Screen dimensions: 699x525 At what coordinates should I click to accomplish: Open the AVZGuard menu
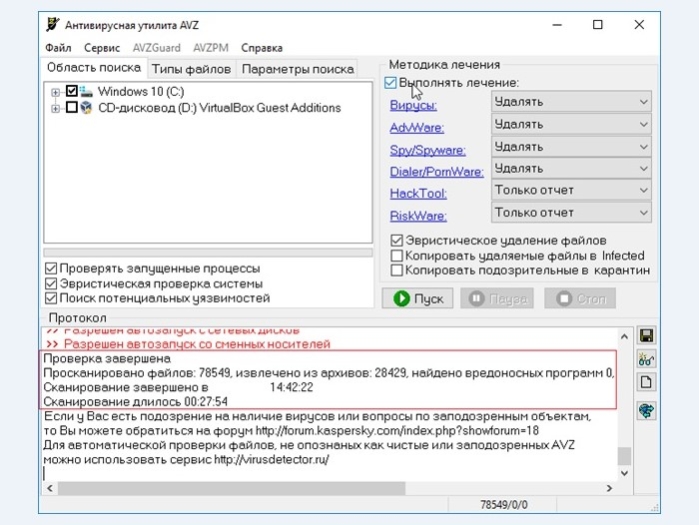click(156, 48)
